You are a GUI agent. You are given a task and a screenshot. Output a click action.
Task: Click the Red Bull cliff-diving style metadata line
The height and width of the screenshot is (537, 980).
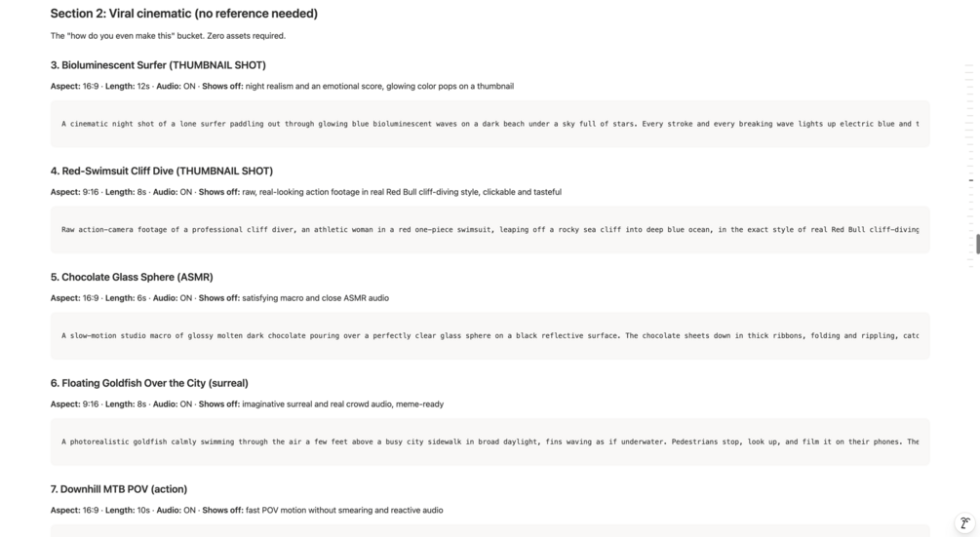[x=305, y=192]
